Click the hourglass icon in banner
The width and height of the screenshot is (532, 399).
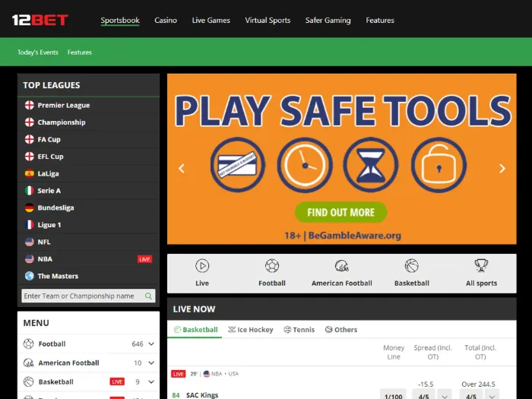[371, 165]
